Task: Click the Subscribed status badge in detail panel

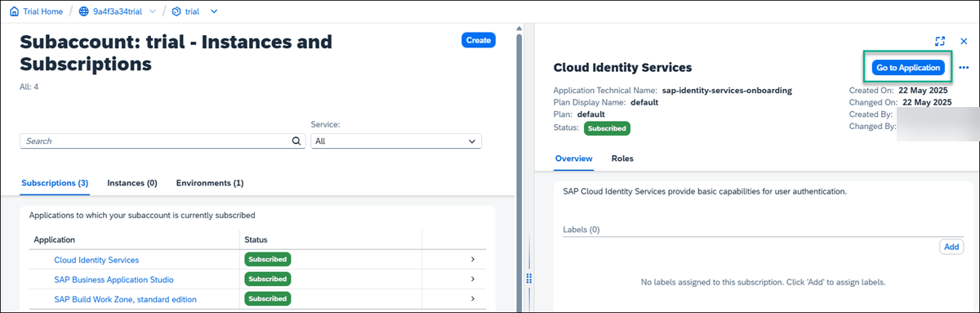Action: 607,128
